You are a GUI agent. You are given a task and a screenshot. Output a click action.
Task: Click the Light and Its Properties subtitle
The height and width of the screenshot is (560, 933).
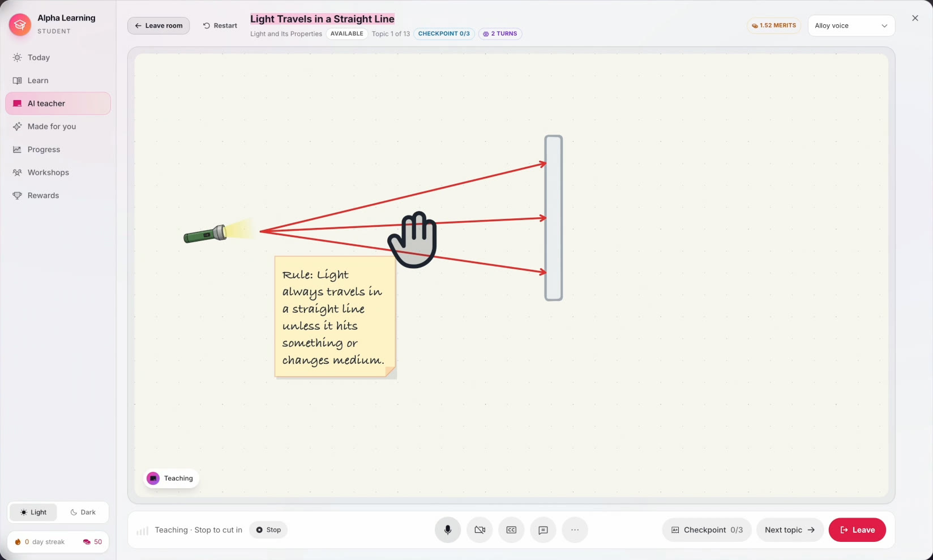286,34
